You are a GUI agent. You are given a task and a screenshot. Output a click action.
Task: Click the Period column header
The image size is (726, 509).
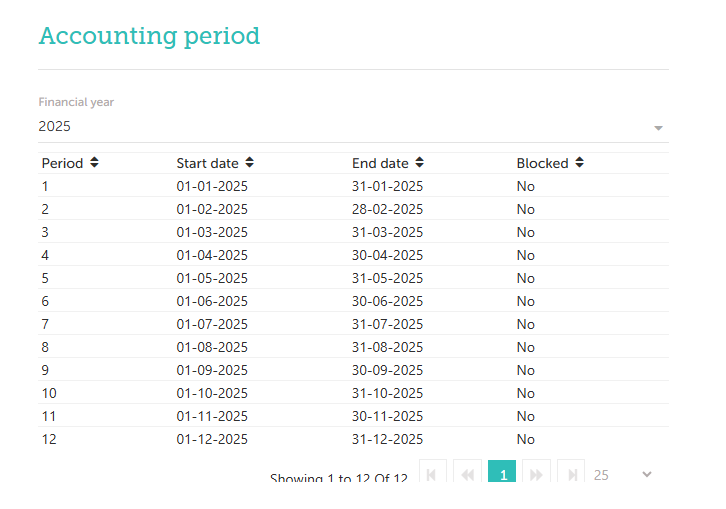pyautogui.click(x=62, y=163)
